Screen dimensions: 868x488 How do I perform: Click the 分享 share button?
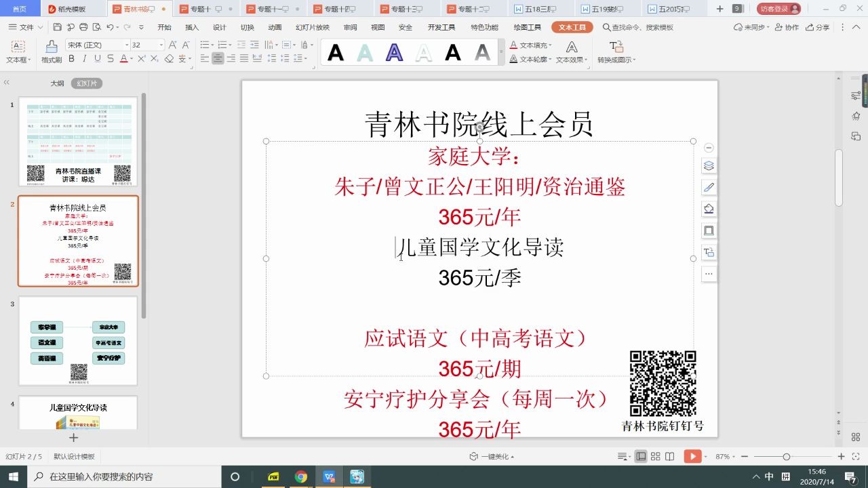(817, 27)
